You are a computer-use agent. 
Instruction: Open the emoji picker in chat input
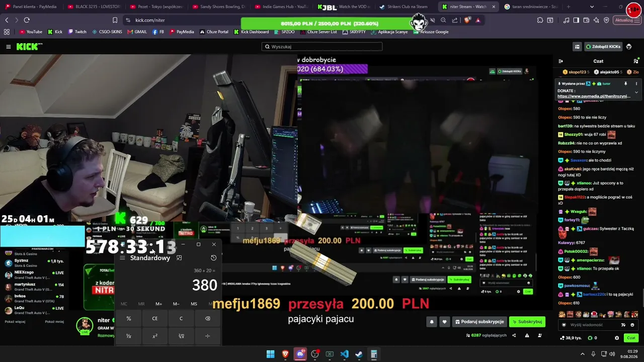[632, 325]
